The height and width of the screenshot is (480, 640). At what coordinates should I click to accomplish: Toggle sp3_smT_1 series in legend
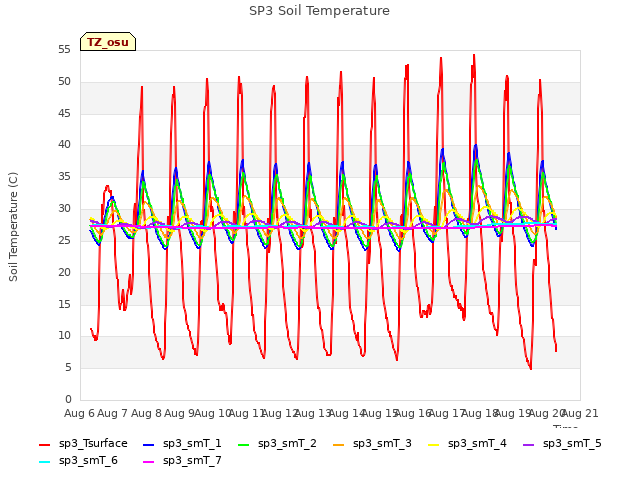pos(182,444)
